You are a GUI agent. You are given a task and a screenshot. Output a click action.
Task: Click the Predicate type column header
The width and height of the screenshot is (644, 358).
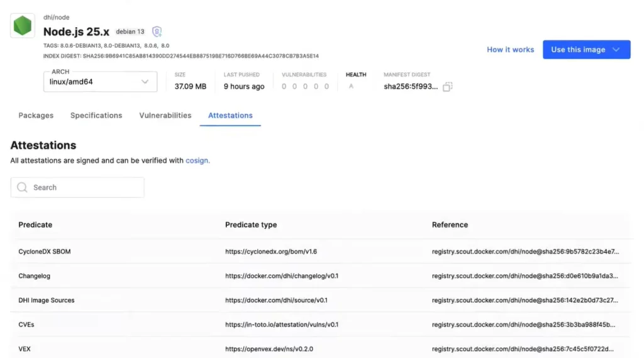click(251, 225)
